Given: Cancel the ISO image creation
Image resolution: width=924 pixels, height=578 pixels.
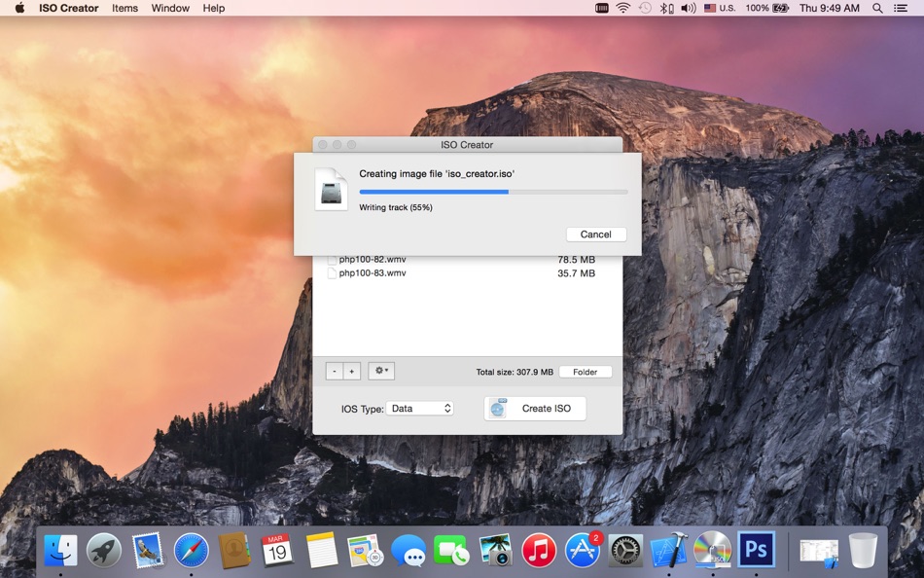Looking at the screenshot, I should [x=596, y=235].
